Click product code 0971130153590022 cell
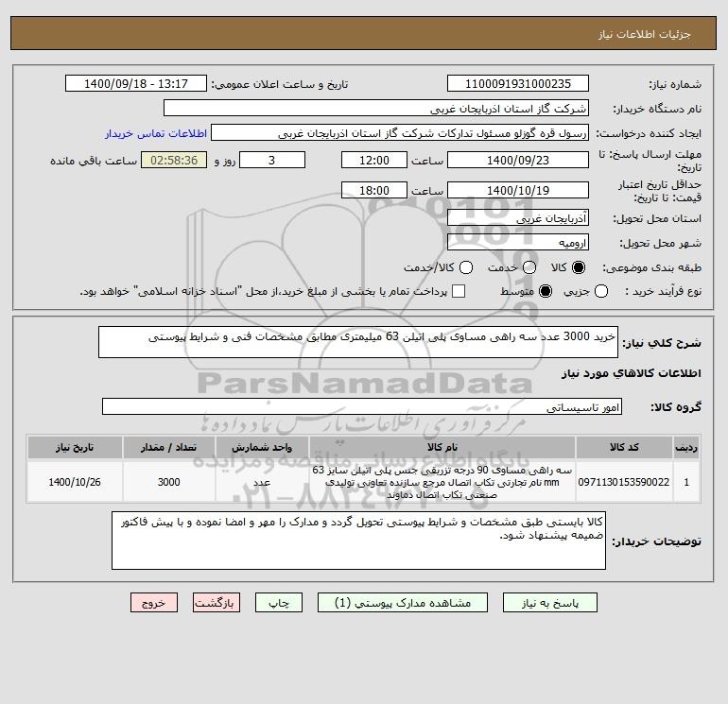Screen dimensions: 728x704 (624, 482)
